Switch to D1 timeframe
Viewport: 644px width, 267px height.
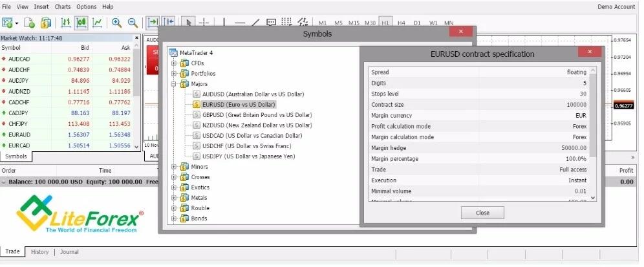pos(417,23)
